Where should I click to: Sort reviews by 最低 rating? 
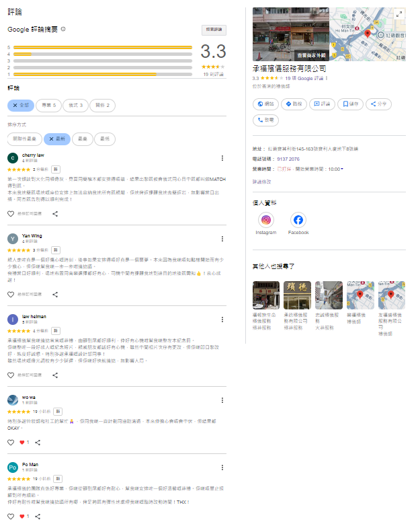(x=105, y=139)
